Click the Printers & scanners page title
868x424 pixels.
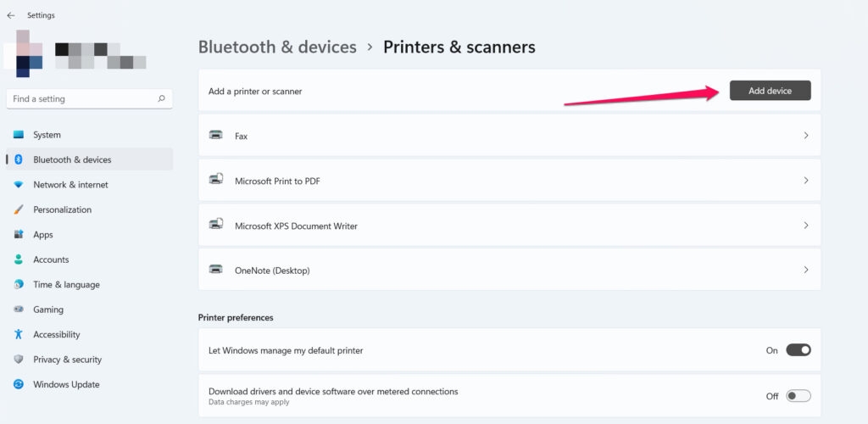pyautogui.click(x=459, y=47)
